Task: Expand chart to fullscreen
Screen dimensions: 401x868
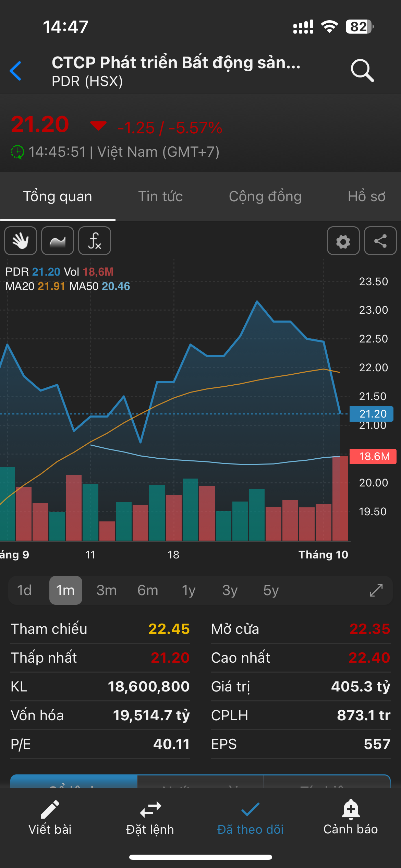Action: (376, 590)
